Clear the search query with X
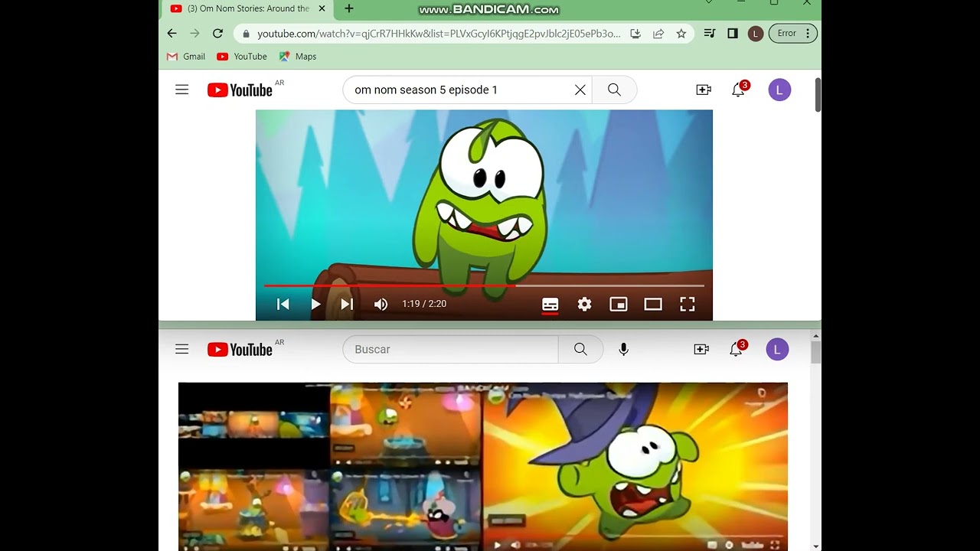The height and width of the screenshot is (551, 980). 580,90
